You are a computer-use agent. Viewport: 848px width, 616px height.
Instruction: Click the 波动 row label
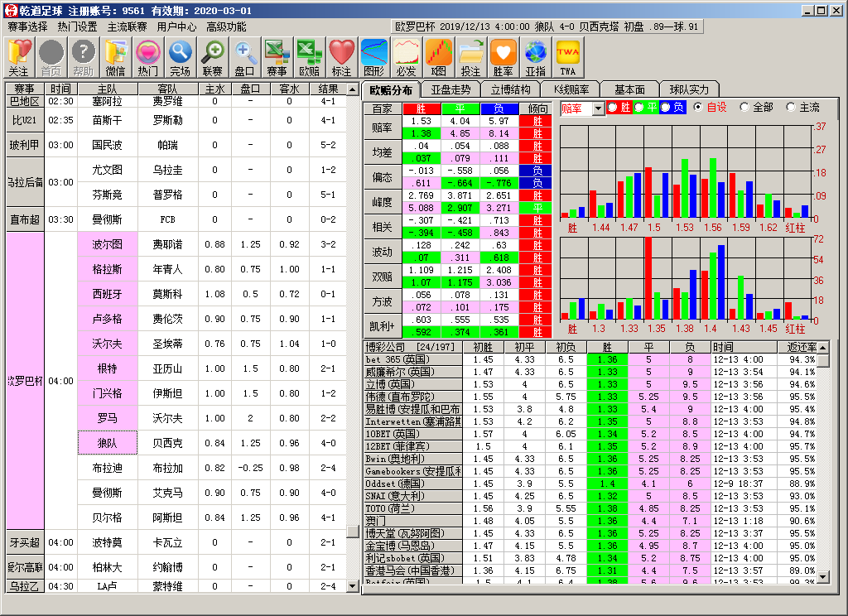pyautogui.click(x=383, y=252)
